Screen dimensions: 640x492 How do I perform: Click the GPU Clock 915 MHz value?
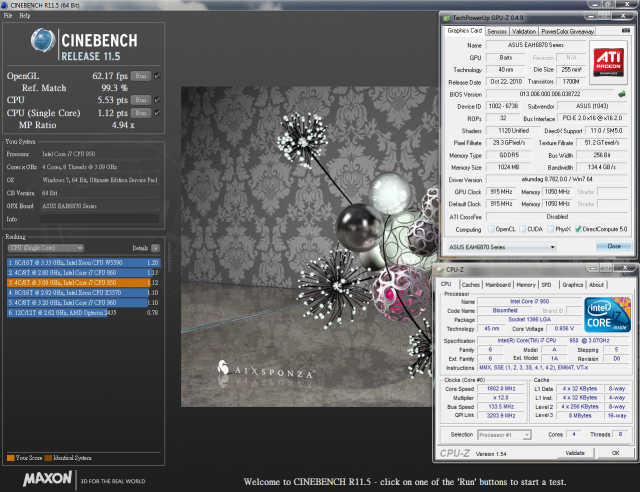click(501, 192)
